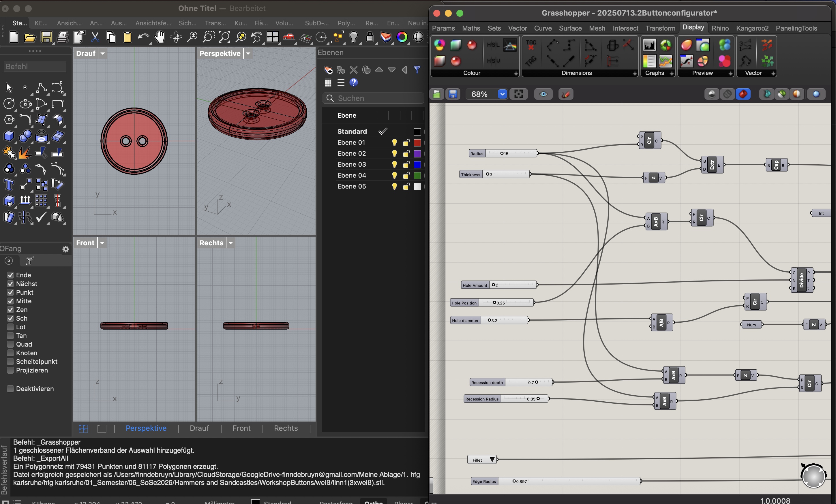The height and width of the screenshot is (504, 836).
Task: Click Grasshopper save document icon
Action: tap(453, 94)
